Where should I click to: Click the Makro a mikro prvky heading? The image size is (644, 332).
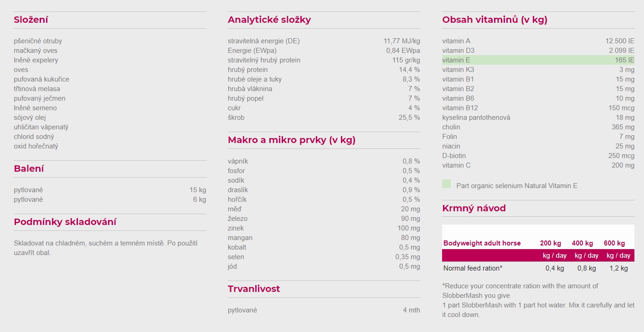[291, 140]
